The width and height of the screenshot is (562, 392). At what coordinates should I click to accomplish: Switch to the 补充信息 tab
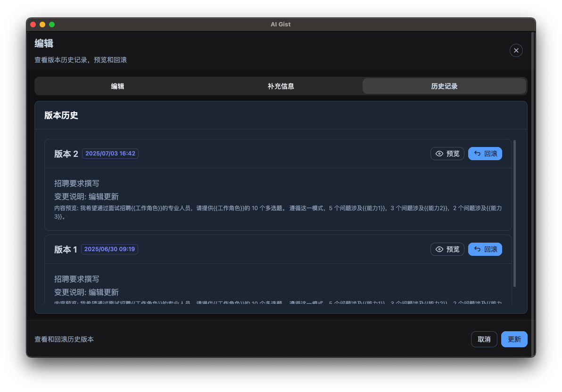pos(281,86)
